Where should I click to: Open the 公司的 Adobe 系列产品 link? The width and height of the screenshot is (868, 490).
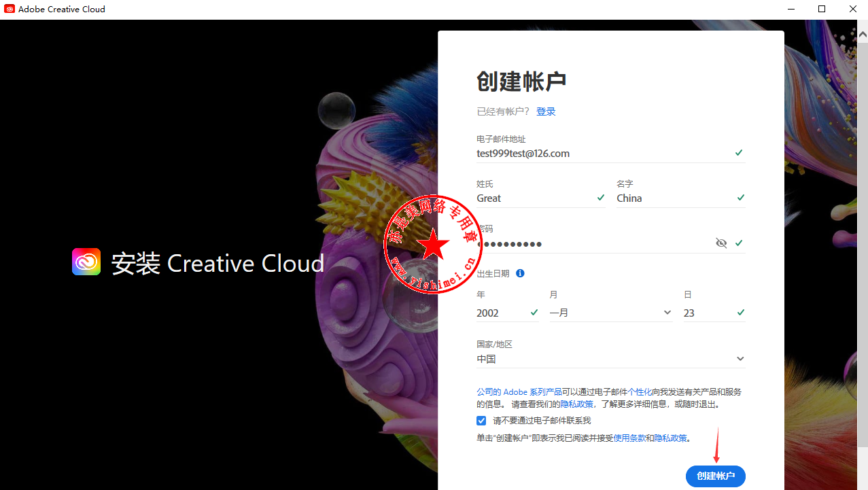click(519, 392)
